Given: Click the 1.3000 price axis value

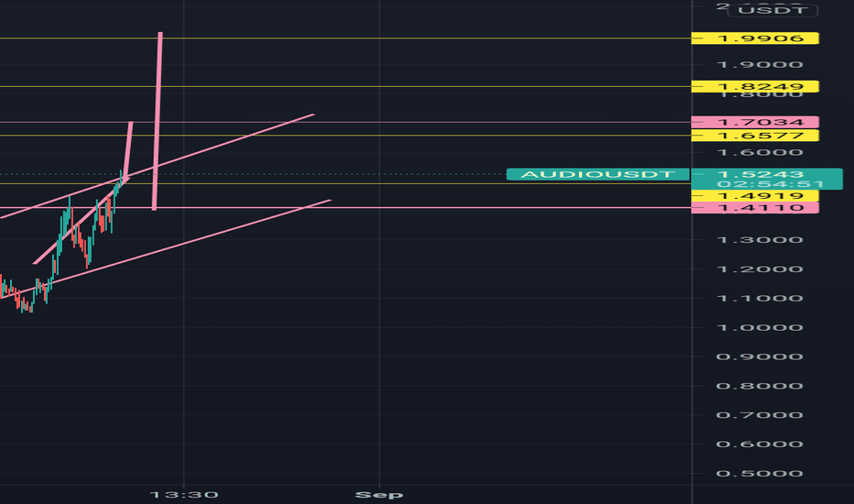Looking at the screenshot, I should click(760, 240).
